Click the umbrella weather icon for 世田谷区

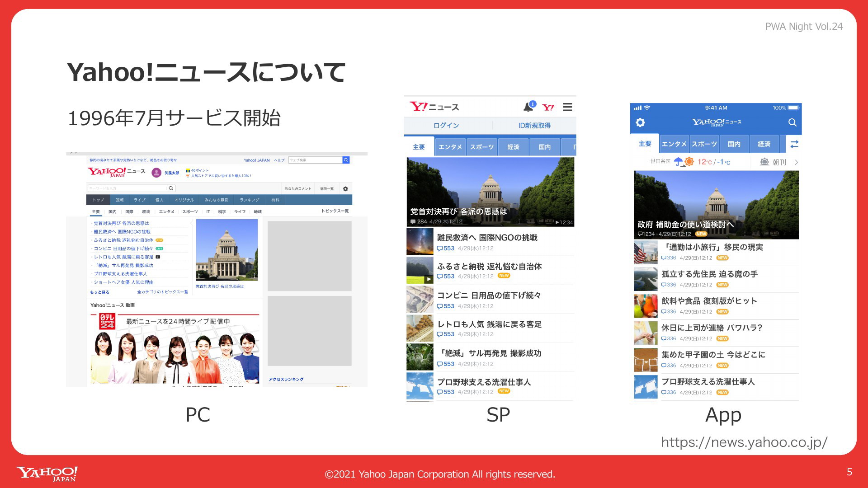[678, 162]
